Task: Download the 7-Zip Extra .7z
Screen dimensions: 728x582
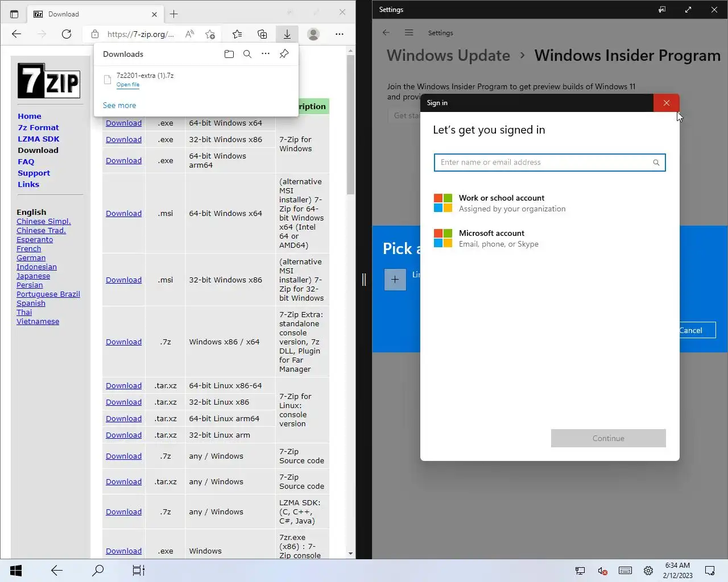Action: point(123,342)
